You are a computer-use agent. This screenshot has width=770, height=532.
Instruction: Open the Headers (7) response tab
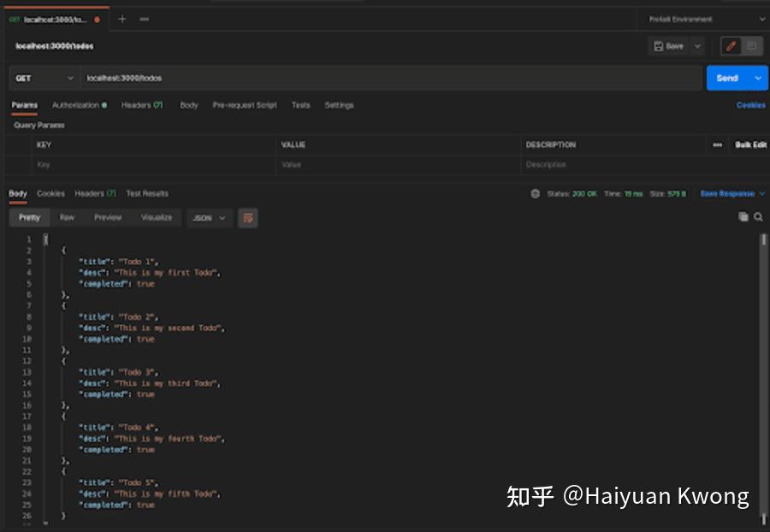(94, 193)
